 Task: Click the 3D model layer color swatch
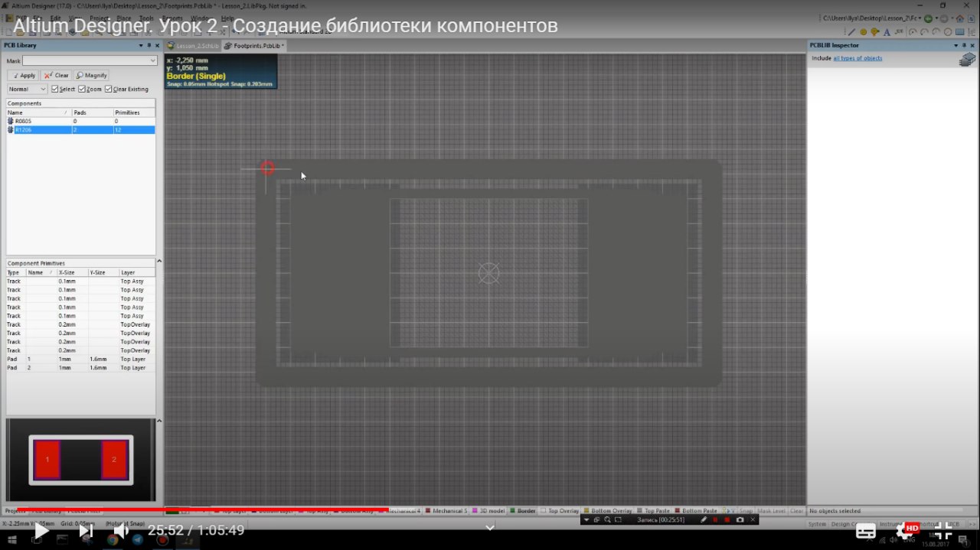pyautogui.click(x=475, y=510)
